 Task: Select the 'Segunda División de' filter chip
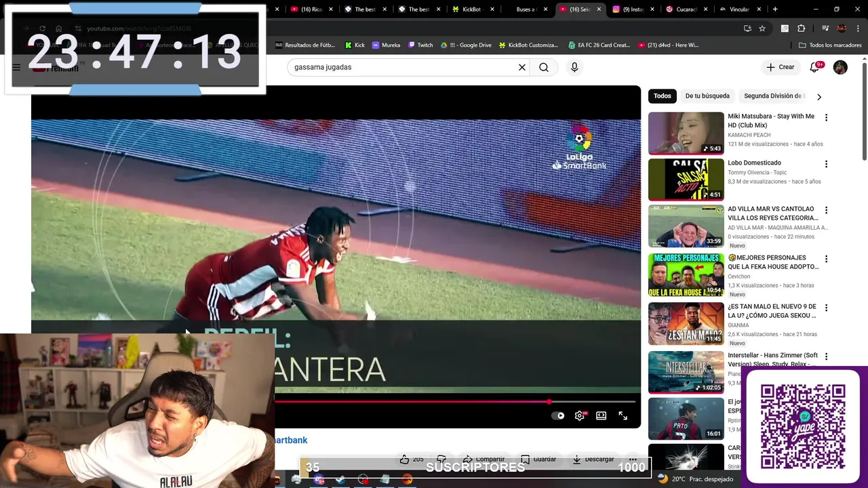[774, 96]
